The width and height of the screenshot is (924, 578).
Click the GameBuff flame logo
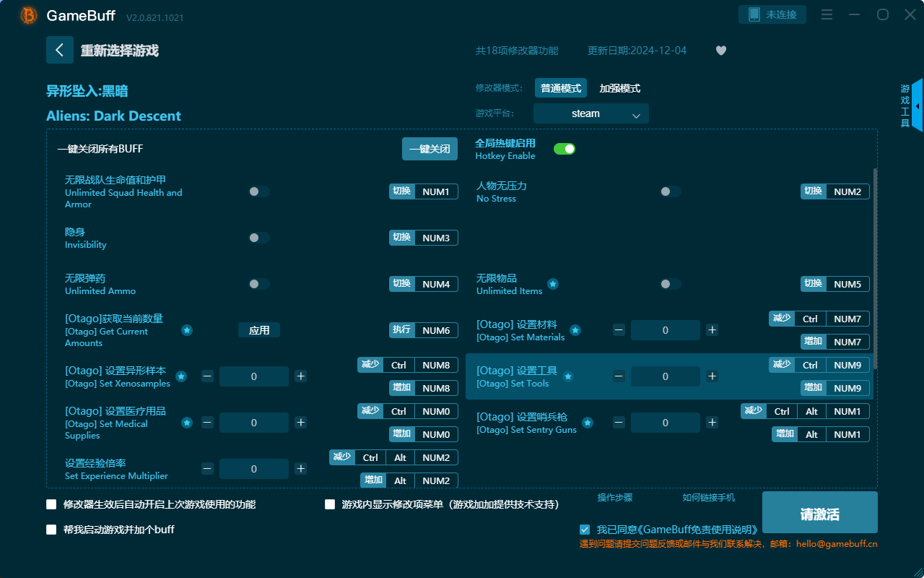[x=27, y=15]
